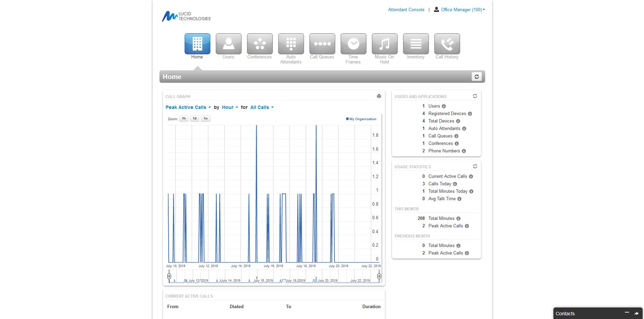Set graph zoom to 1w
This screenshot has width=644, height=319.
point(206,118)
